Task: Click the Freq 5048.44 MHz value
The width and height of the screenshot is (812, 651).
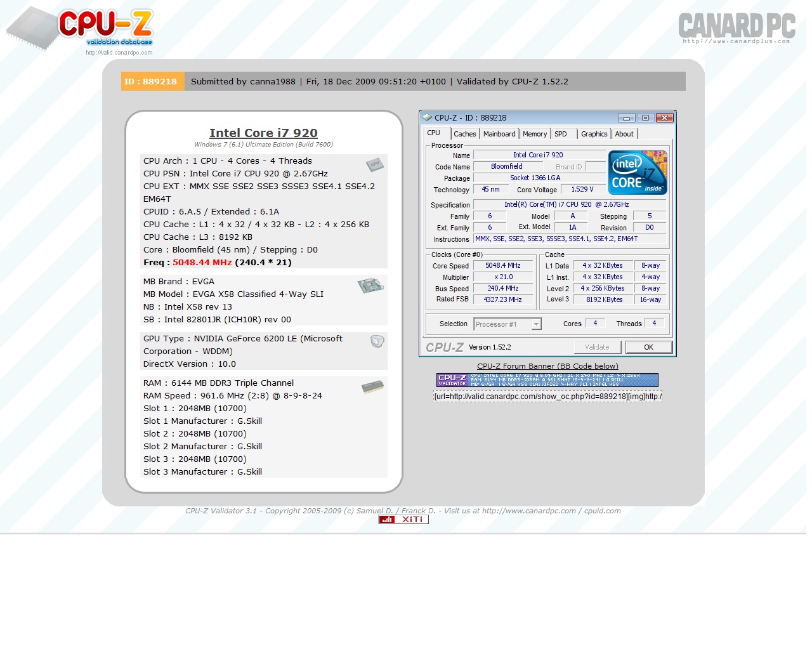Action: (202, 262)
